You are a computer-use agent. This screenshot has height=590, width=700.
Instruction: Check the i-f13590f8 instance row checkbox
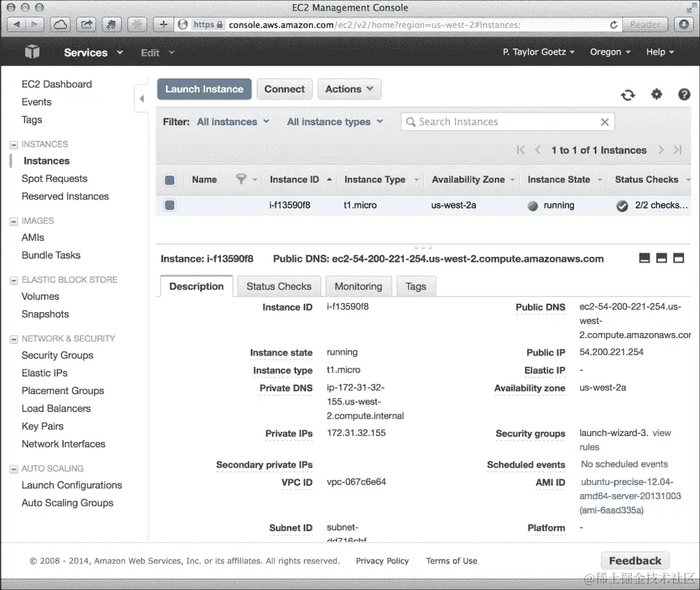pos(169,205)
